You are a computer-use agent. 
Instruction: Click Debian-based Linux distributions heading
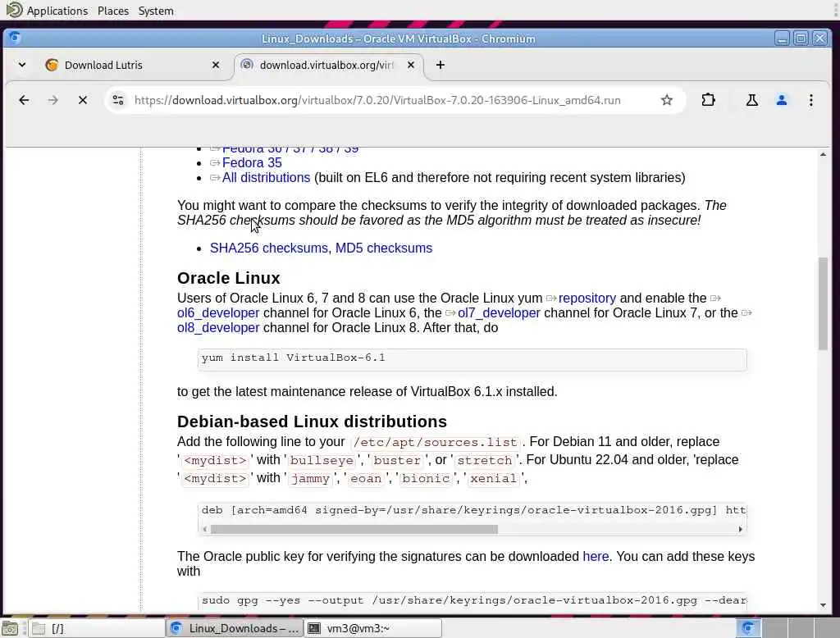[x=312, y=422]
